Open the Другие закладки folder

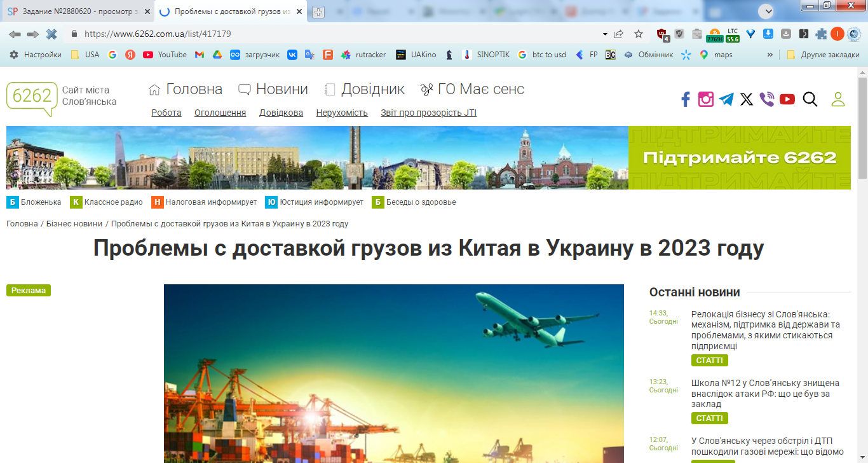pos(824,55)
